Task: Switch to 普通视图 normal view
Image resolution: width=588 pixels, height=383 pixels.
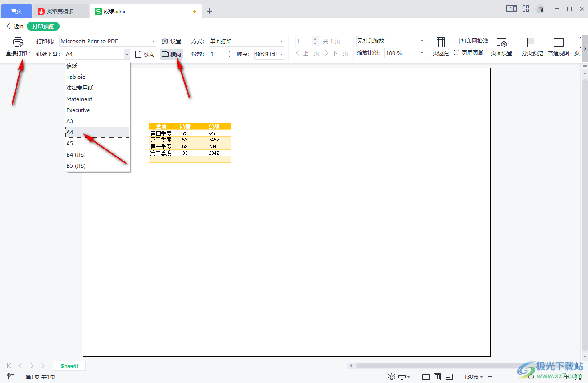Action: [559, 47]
